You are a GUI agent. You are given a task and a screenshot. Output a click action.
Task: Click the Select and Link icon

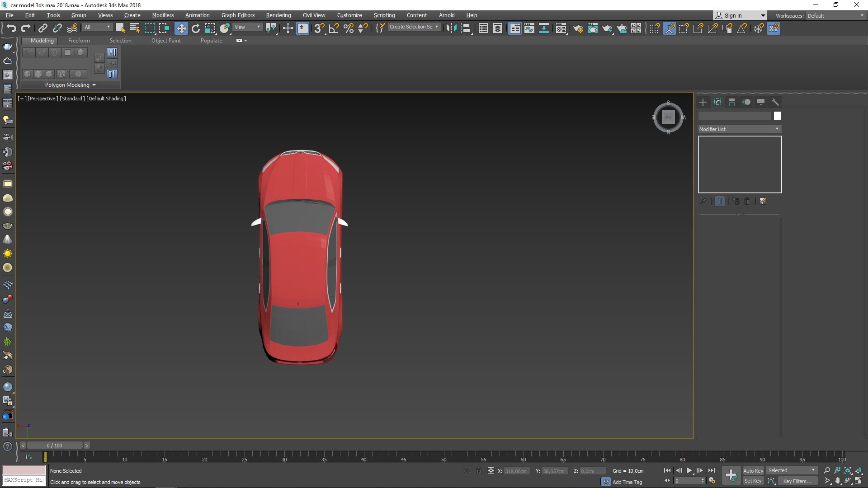tap(43, 28)
